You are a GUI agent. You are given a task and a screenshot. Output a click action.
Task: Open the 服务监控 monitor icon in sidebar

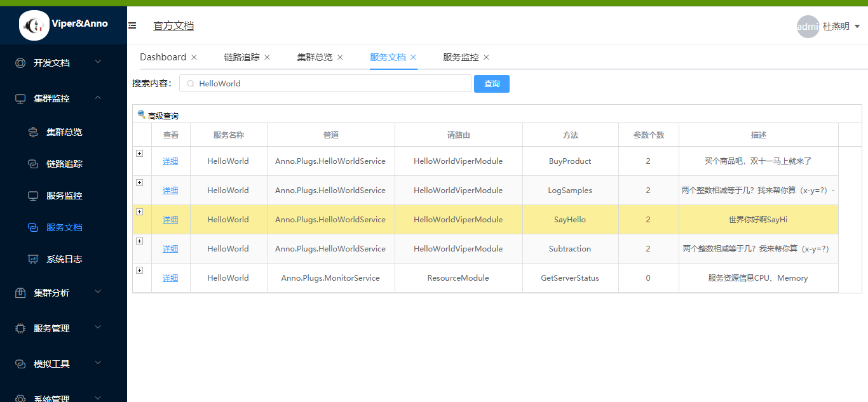point(33,196)
